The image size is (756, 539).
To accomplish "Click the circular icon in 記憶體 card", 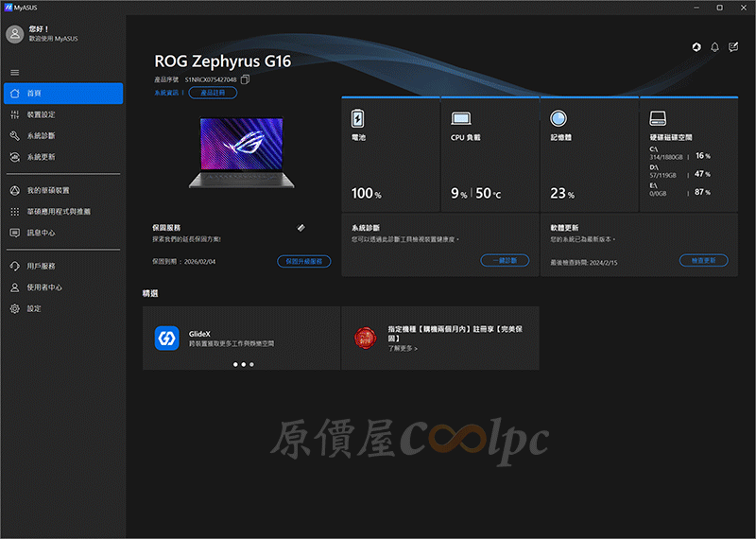I will click(558, 118).
